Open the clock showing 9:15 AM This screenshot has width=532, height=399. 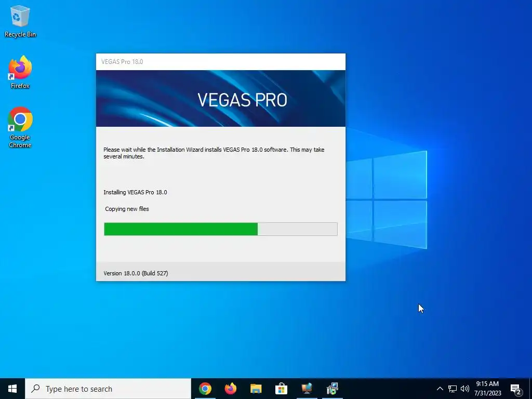tap(487, 389)
